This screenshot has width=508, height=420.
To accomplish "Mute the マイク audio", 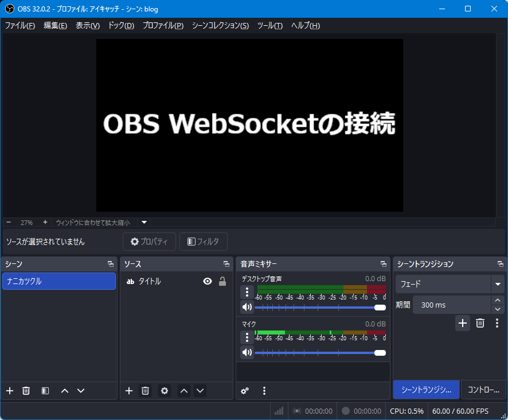I will click(247, 352).
